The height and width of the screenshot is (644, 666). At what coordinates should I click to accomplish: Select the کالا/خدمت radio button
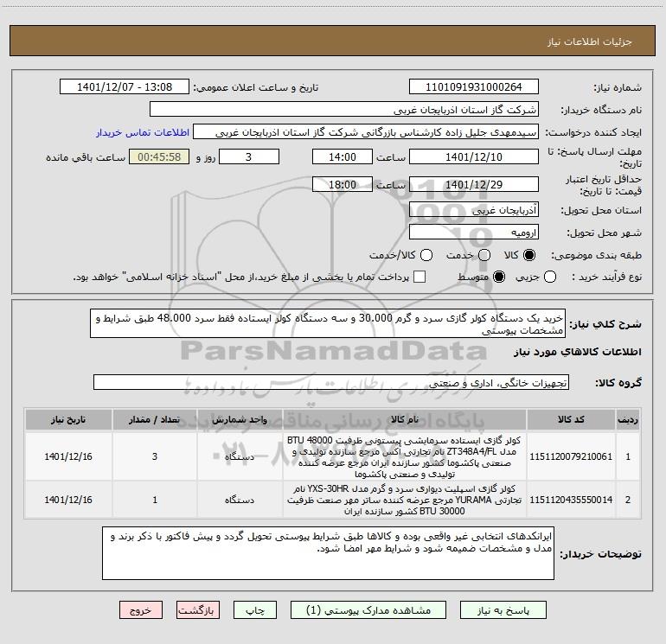[426, 255]
